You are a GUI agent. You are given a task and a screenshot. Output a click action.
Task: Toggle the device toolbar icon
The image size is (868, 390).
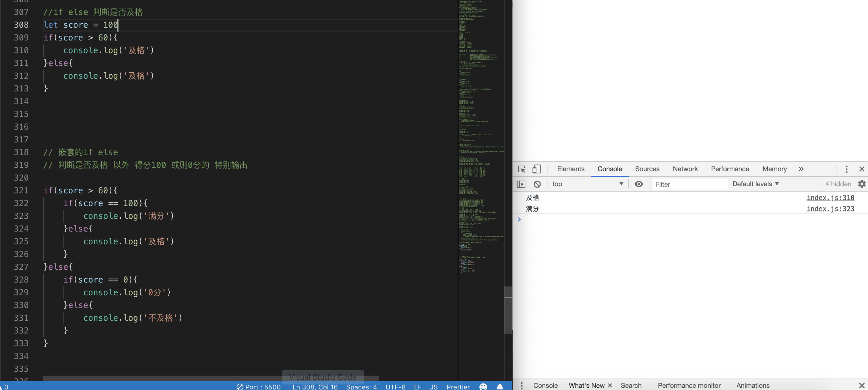[x=536, y=169]
